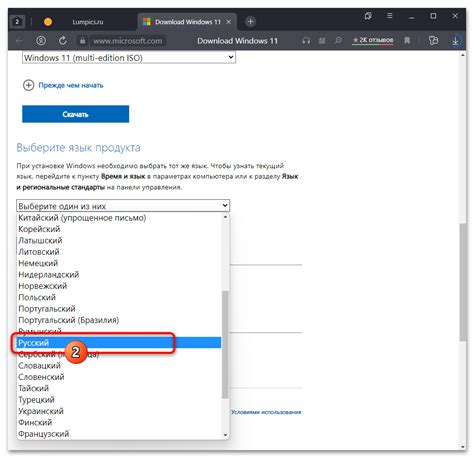The width and height of the screenshot is (474, 458).
Task: Select the Download Windows 11 tab
Action: [x=188, y=22]
